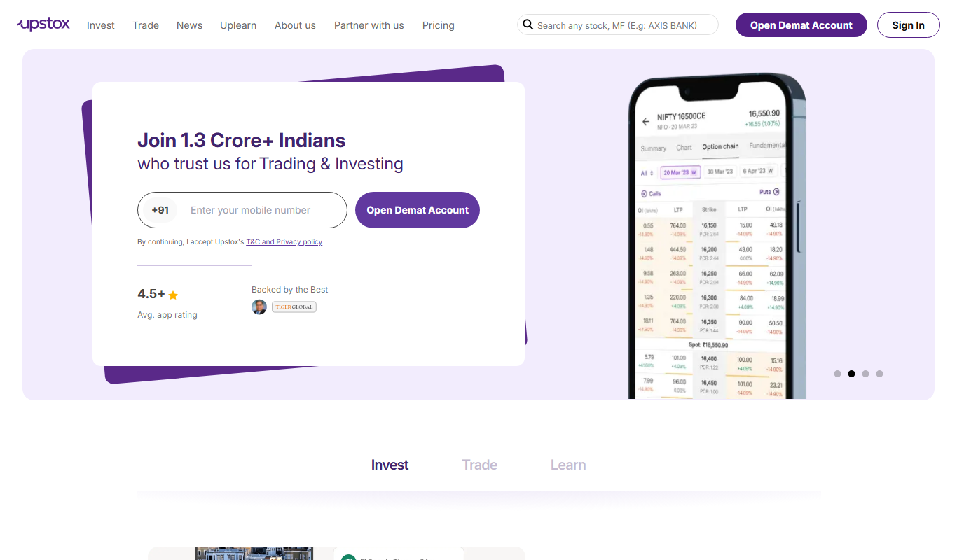Click the 'Join 1.3 Crore+ Indians' heading
The width and height of the screenshot is (957, 560).
[x=242, y=140]
